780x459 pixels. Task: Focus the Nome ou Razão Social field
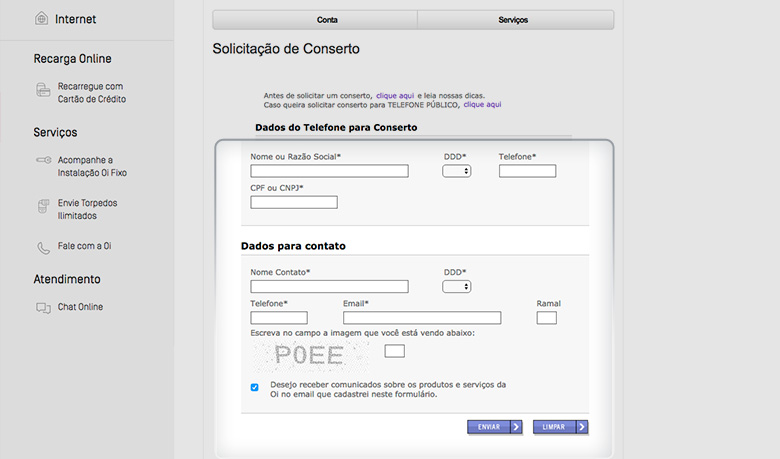[x=329, y=171]
